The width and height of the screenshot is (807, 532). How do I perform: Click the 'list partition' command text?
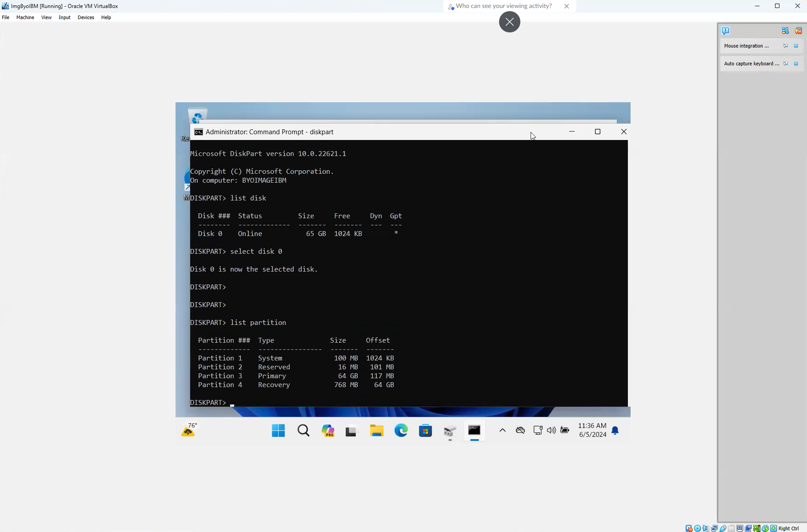(258, 323)
